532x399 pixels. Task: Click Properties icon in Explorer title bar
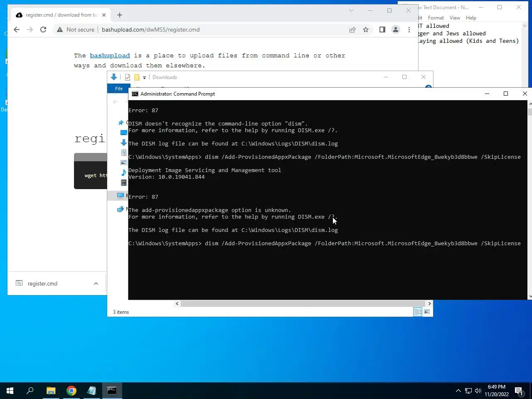coord(128,77)
